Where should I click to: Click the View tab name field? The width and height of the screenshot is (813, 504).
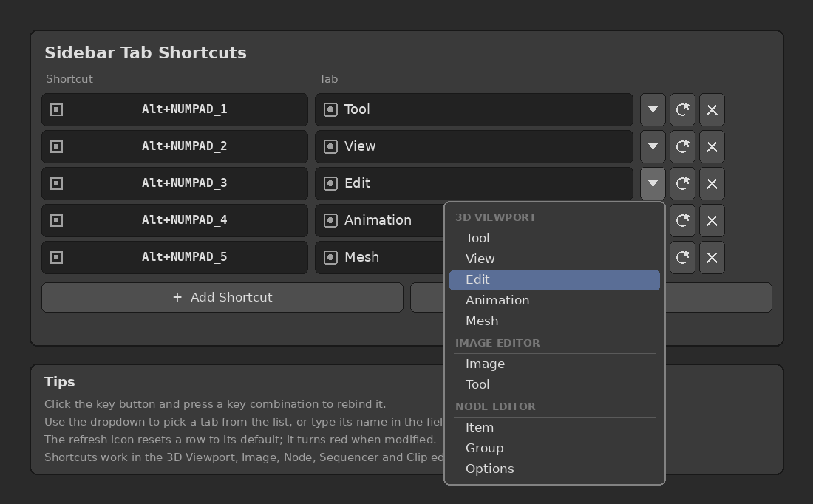pos(474,147)
